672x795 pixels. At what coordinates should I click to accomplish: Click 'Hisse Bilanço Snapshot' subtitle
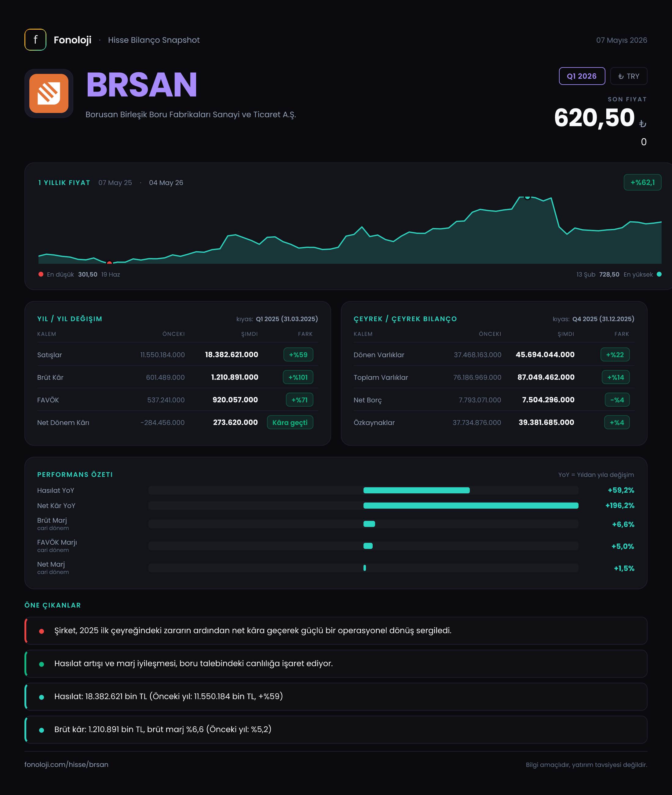point(154,40)
